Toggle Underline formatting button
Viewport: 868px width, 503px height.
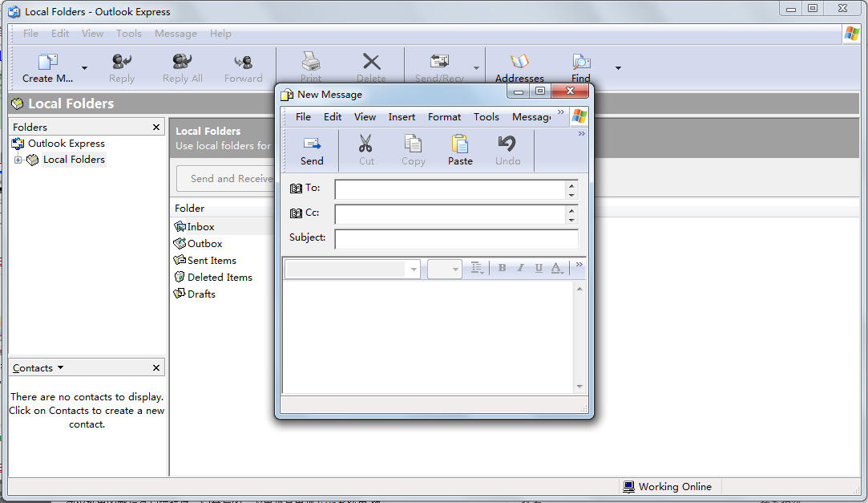[x=539, y=268]
